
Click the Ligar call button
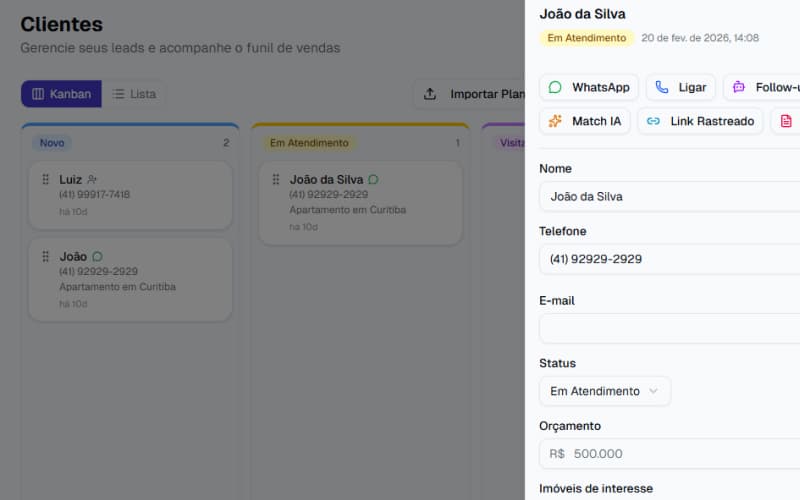pyautogui.click(x=681, y=87)
